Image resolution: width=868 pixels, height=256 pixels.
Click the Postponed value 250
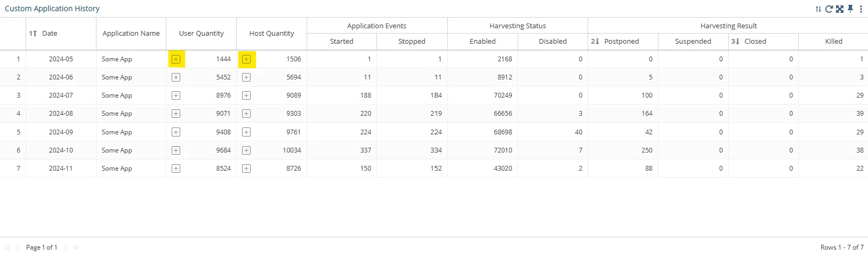click(647, 150)
